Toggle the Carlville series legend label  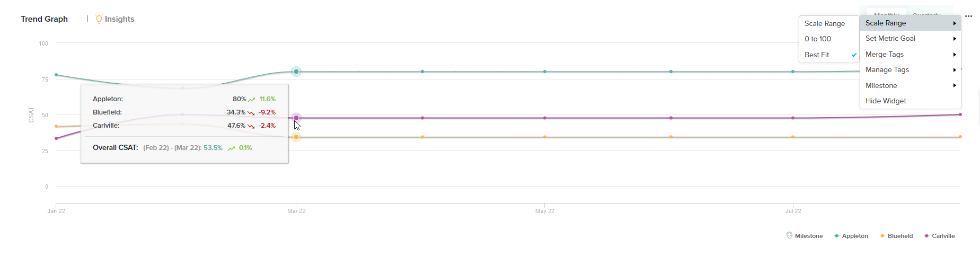coord(943,236)
